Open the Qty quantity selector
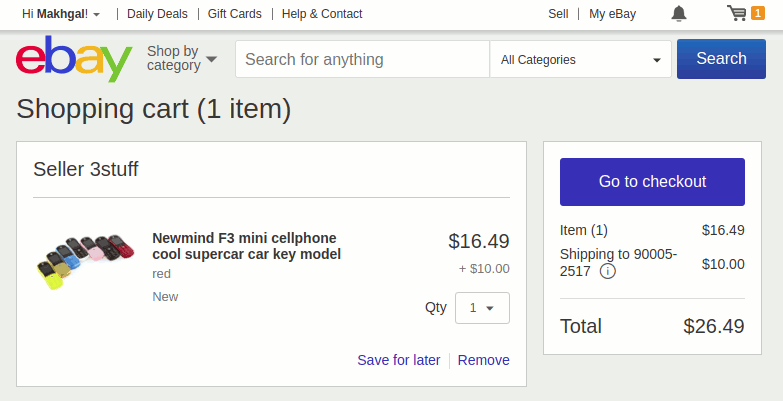The image size is (783, 401). coord(482,308)
